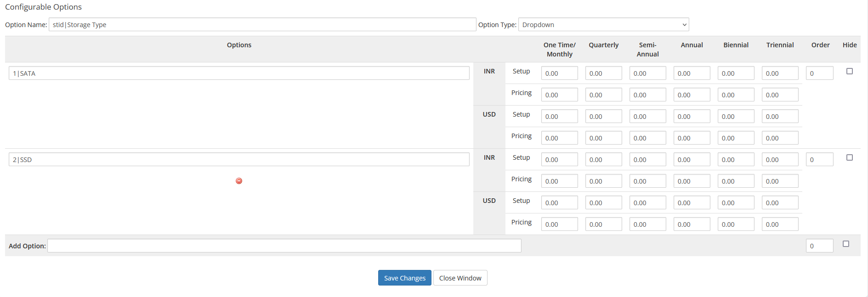Edit SSD USD Pricing monthly field
The width and height of the screenshot is (868, 297).
[x=559, y=224]
